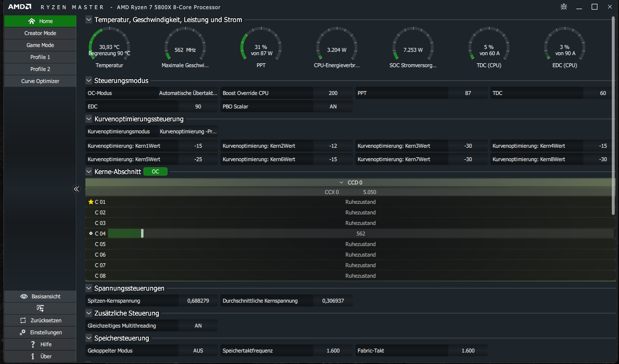
Task: Click the info icon for Über
Action: click(x=33, y=356)
